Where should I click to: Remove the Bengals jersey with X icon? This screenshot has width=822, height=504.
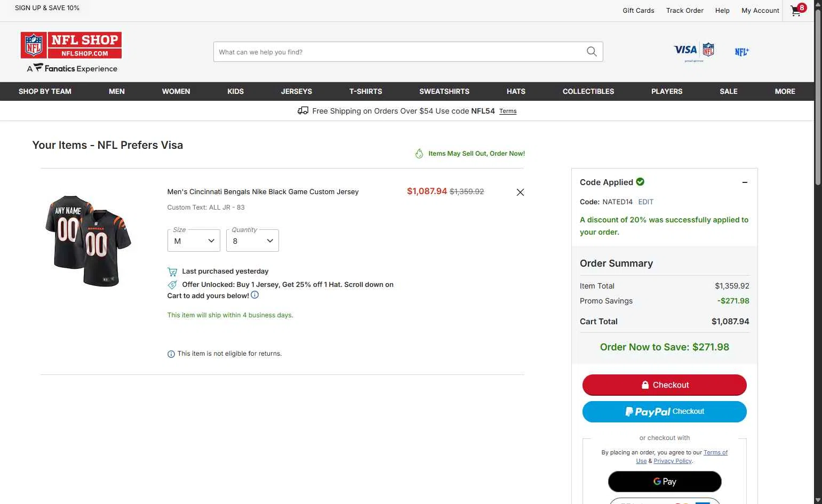pyautogui.click(x=520, y=192)
